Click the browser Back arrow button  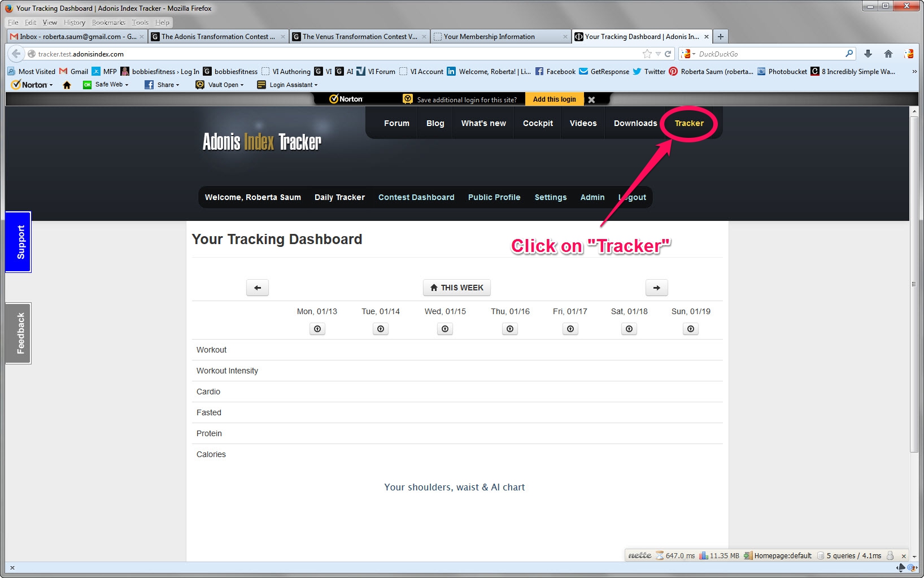(x=16, y=54)
